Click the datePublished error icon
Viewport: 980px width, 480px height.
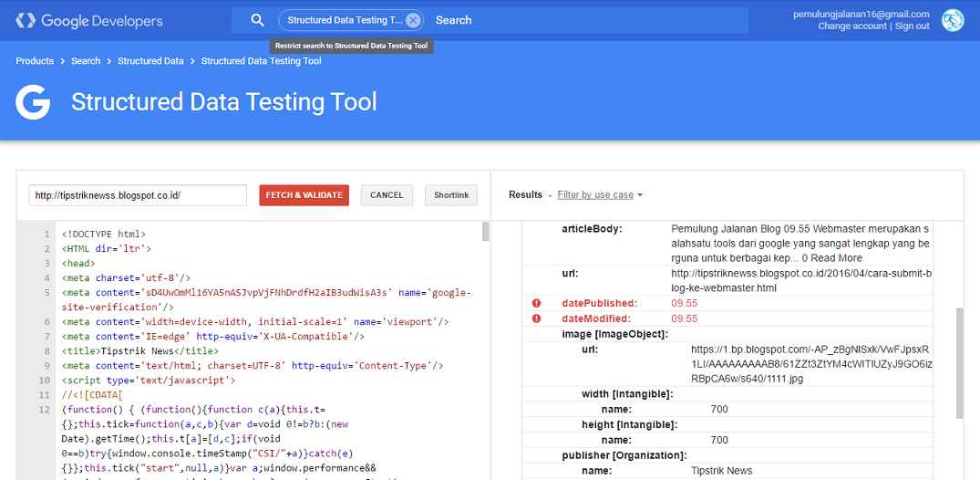[x=536, y=303]
